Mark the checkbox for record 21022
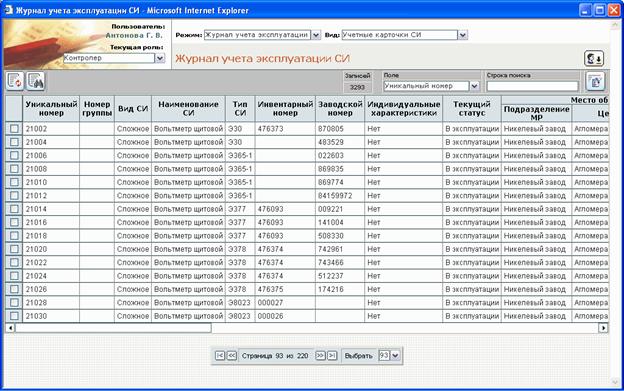The image size is (624, 391). 14,263
